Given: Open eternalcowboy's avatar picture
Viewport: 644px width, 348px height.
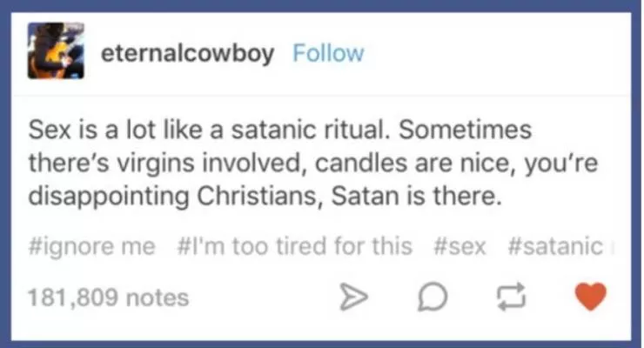Looking at the screenshot, I should click(x=57, y=53).
